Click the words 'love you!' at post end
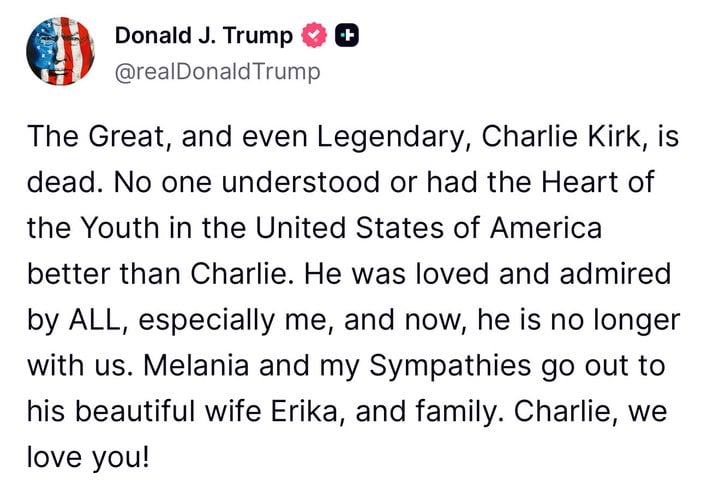 [x=88, y=457]
